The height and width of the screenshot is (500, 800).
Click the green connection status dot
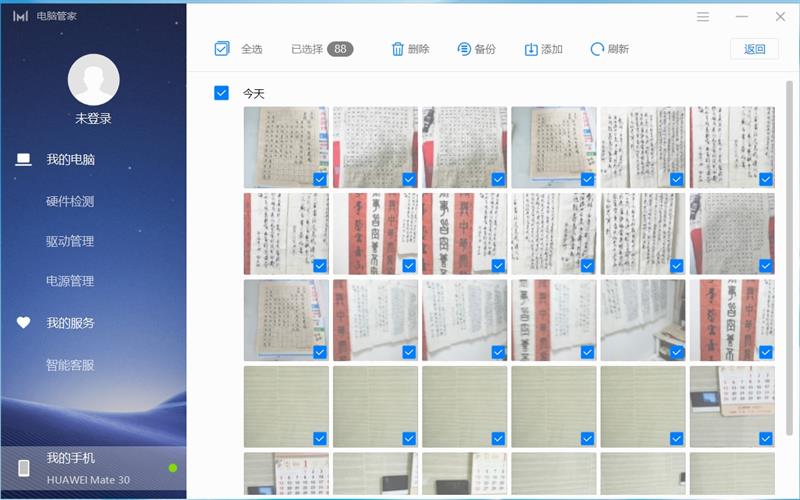[x=173, y=468]
